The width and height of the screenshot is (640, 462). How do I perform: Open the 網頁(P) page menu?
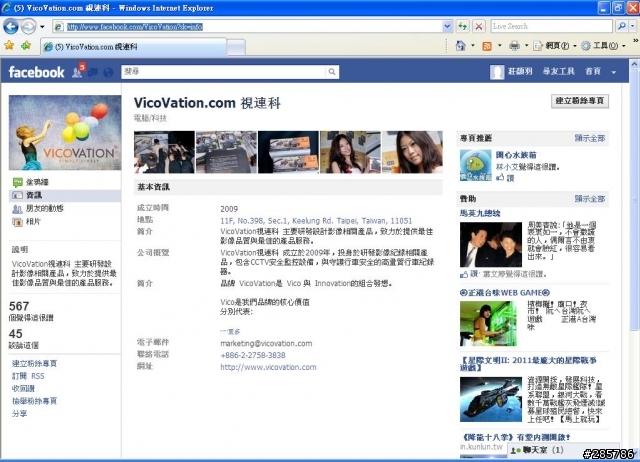555,46
